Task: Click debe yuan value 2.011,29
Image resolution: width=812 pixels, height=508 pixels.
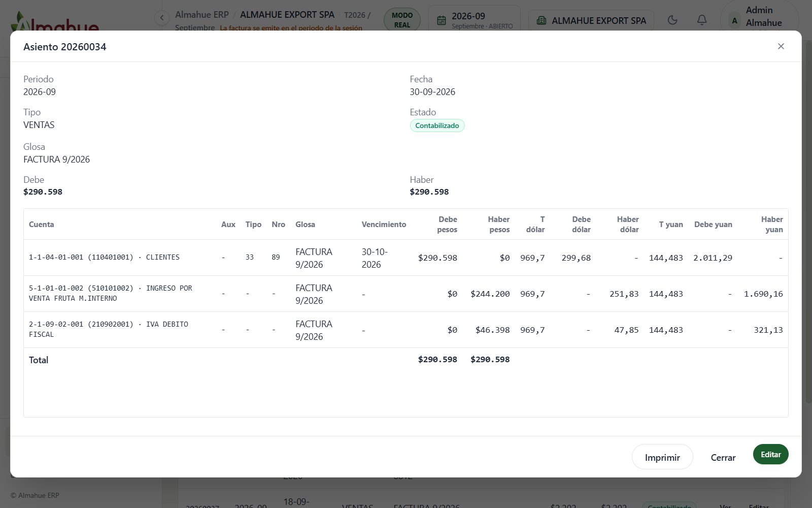Action: (713, 258)
